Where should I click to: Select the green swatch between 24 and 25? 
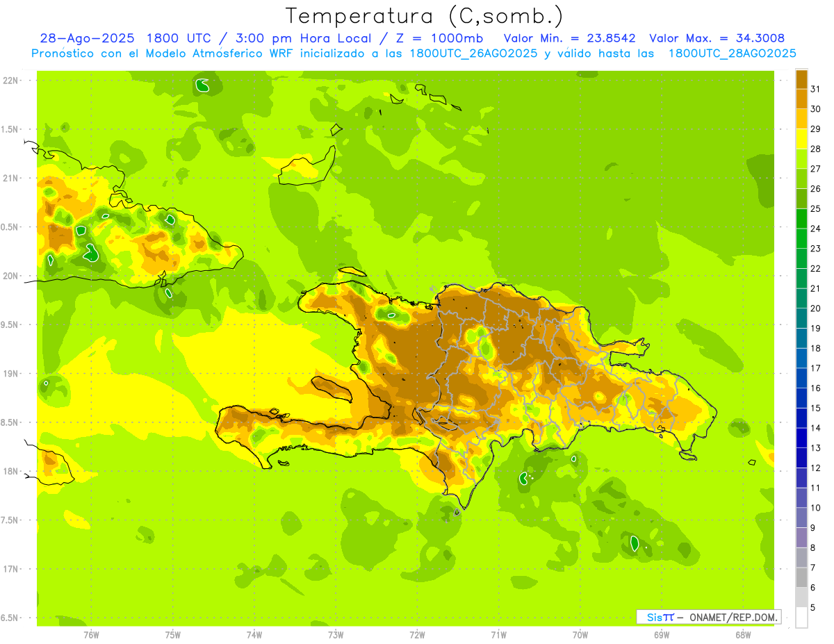(x=801, y=219)
